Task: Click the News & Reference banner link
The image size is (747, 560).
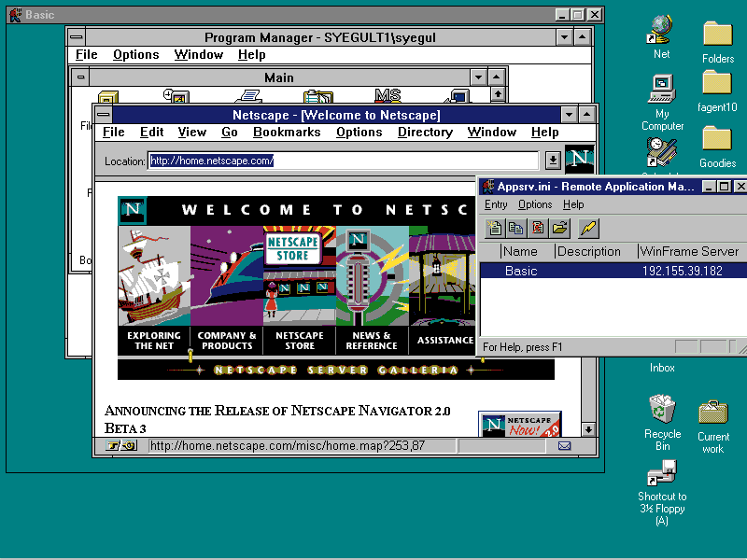Action: pyautogui.click(x=372, y=341)
